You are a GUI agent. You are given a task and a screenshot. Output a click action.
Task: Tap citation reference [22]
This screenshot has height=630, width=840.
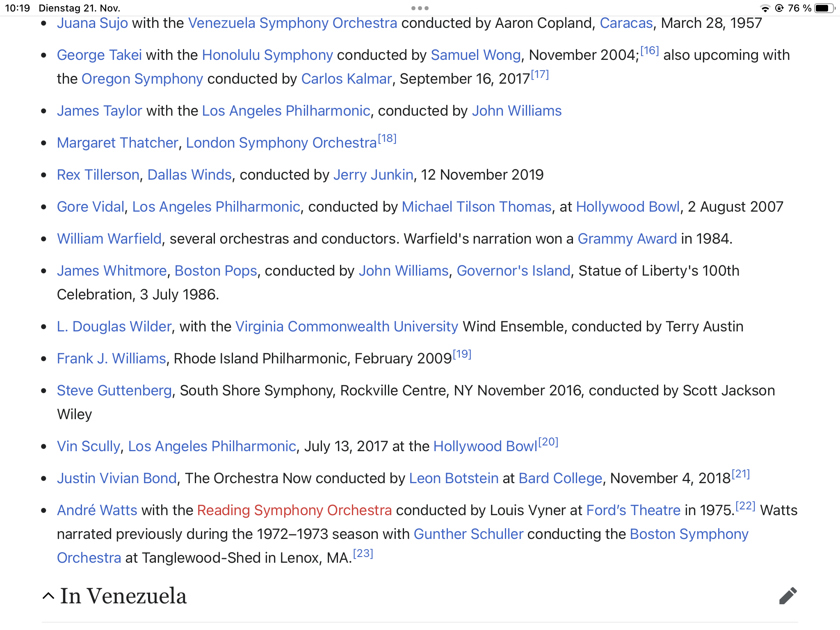pos(746,506)
